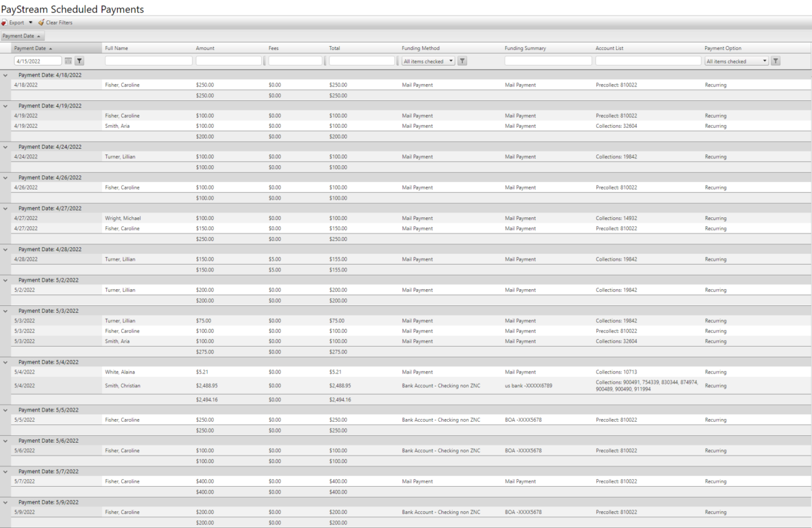Click 'Fisher, Caroline' in the 5/7/2022 row

pos(122,481)
